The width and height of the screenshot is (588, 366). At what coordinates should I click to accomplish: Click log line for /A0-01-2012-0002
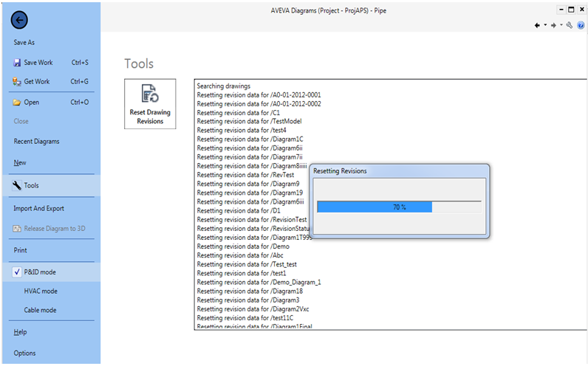point(259,104)
